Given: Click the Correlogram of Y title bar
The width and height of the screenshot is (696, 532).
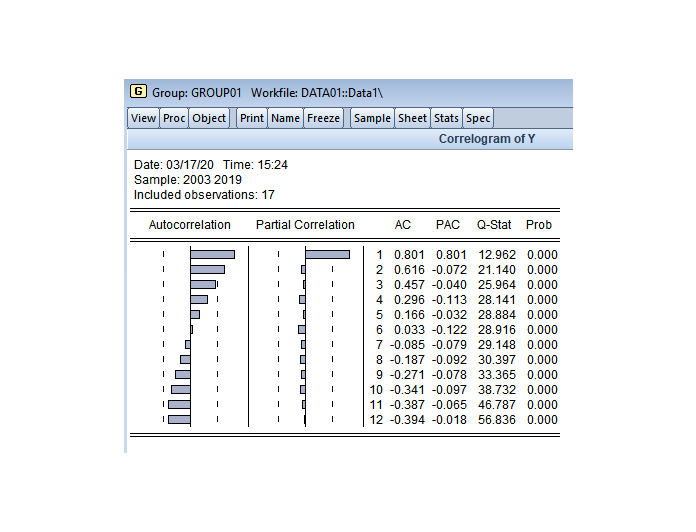Looking at the screenshot, I should pyautogui.click(x=350, y=139).
